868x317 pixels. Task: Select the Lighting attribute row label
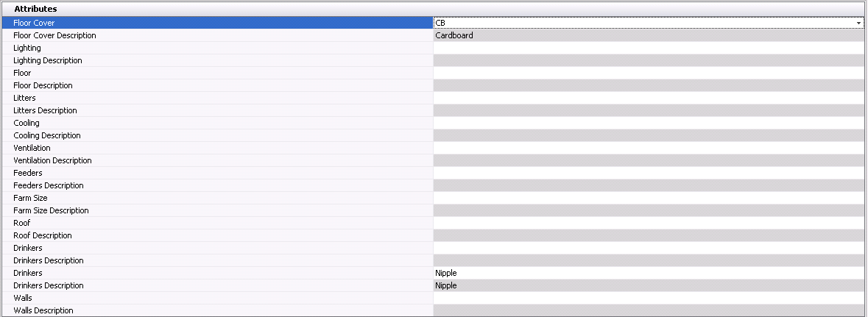point(27,48)
